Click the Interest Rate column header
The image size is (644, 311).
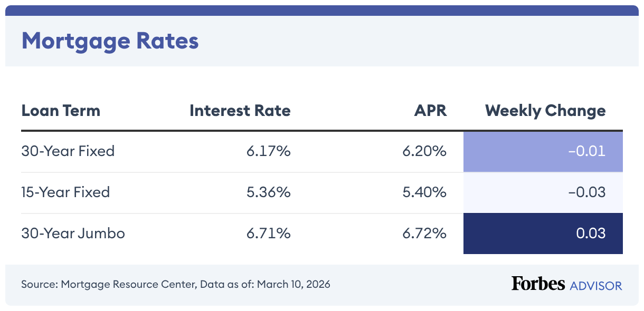tap(240, 111)
